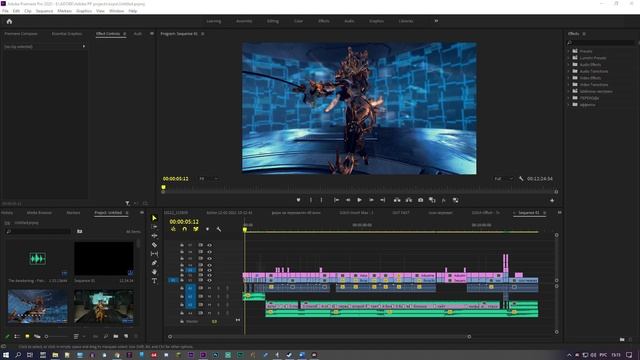Click the timeline timecode 00:00:05:12
Viewport: 640px width, 360px height.
184,222
